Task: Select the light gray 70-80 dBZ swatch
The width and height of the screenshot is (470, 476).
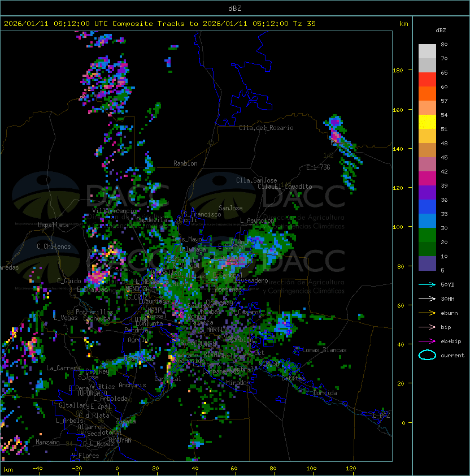Action: pyautogui.click(x=427, y=51)
